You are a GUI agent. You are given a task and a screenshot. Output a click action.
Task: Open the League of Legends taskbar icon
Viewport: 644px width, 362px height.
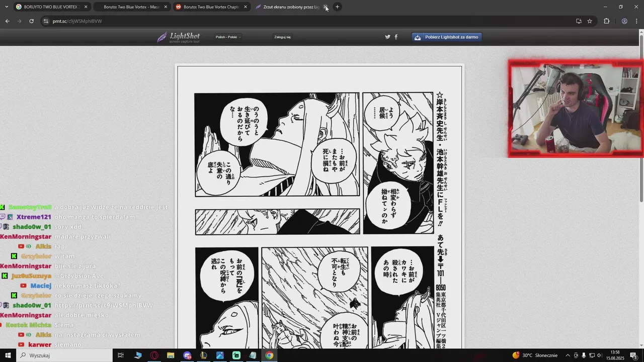[x=203, y=355]
